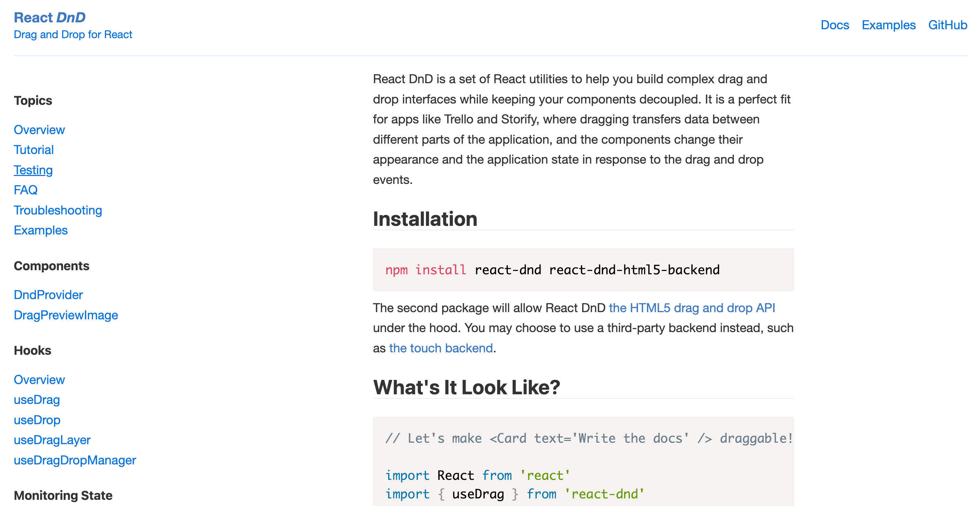Open the Examples sidebar topic link
Image resolution: width=980 pixels, height=506 pixels.
[41, 230]
